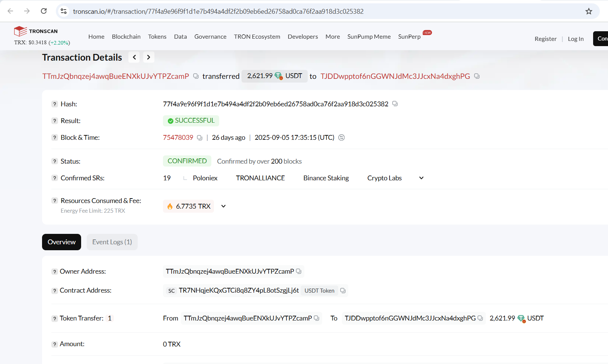Image resolution: width=608 pixels, height=364 pixels.
Task: Click help icon beside Resources Consumed & Fee
Action: click(55, 201)
